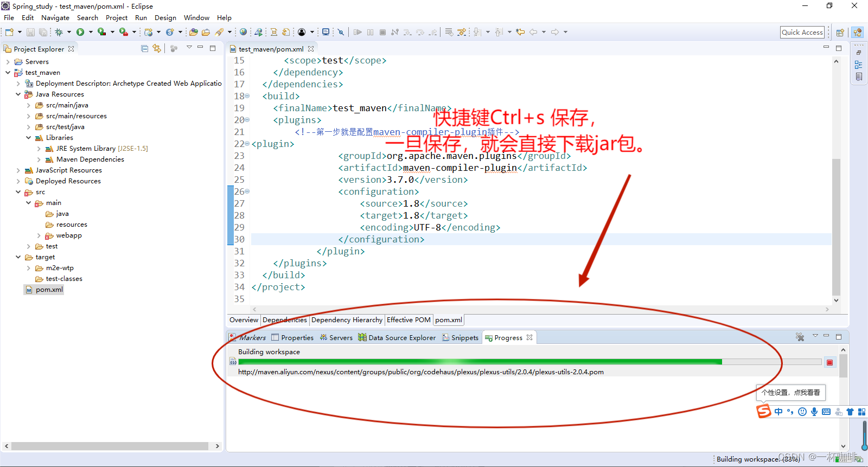Open the Progress view menu dropdown
Viewport: 868px width, 467px height.
point(815,336)
